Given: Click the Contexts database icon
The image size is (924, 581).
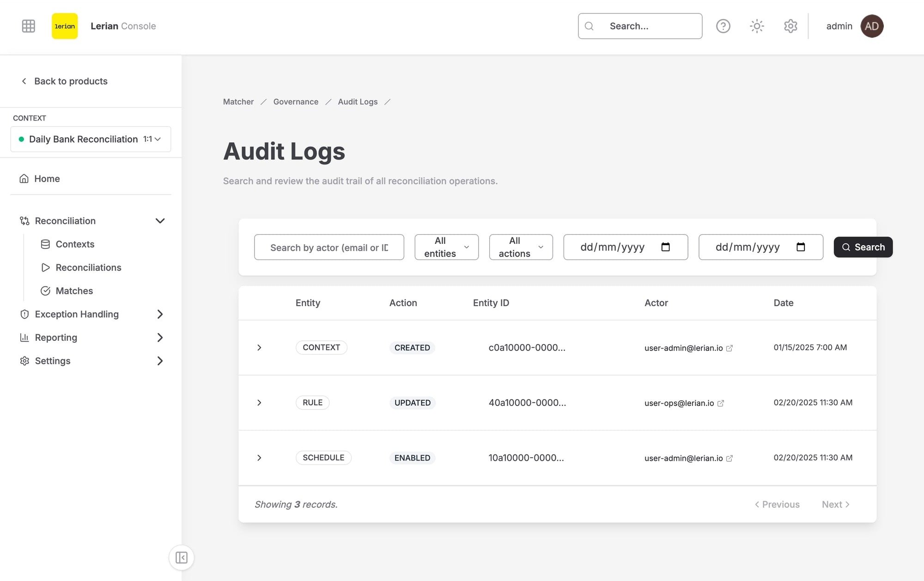Looking at the screenshot, I should pos(45,244).
